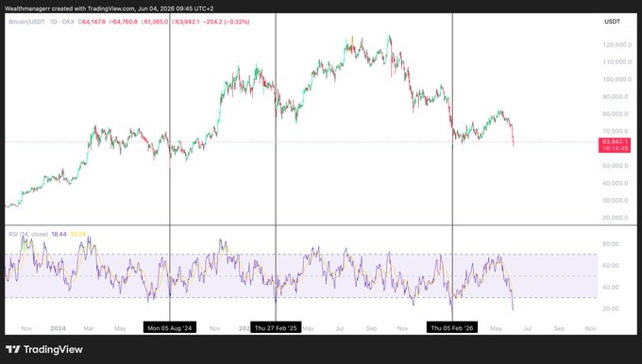Click the Mar label on the time axis
642x364 pixels.
point(89,328)
